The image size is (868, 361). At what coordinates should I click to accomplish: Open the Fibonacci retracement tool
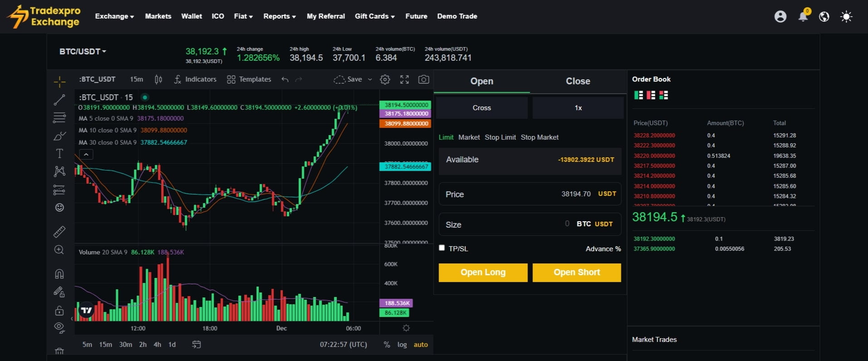pyautogui.click(x=59, y=118)
